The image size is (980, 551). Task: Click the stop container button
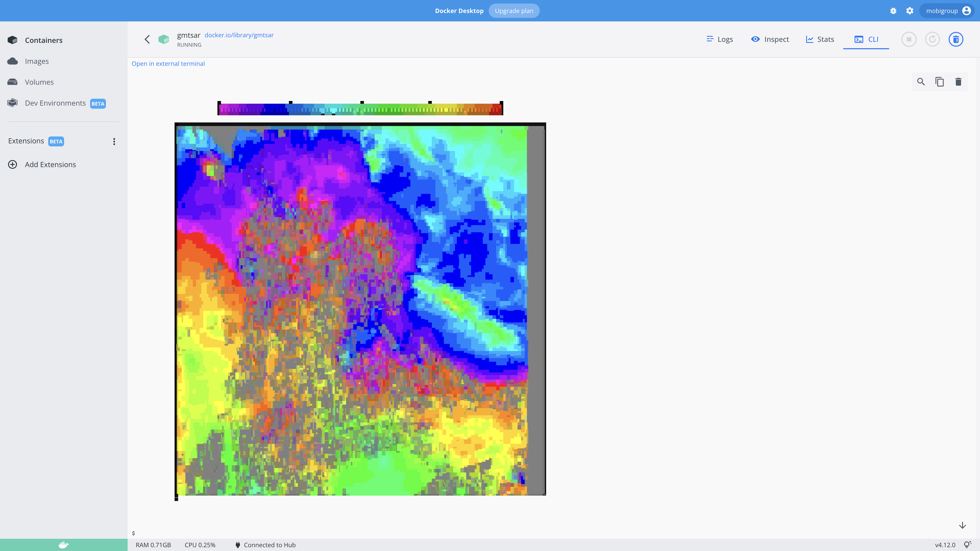(x=909, y=39)
